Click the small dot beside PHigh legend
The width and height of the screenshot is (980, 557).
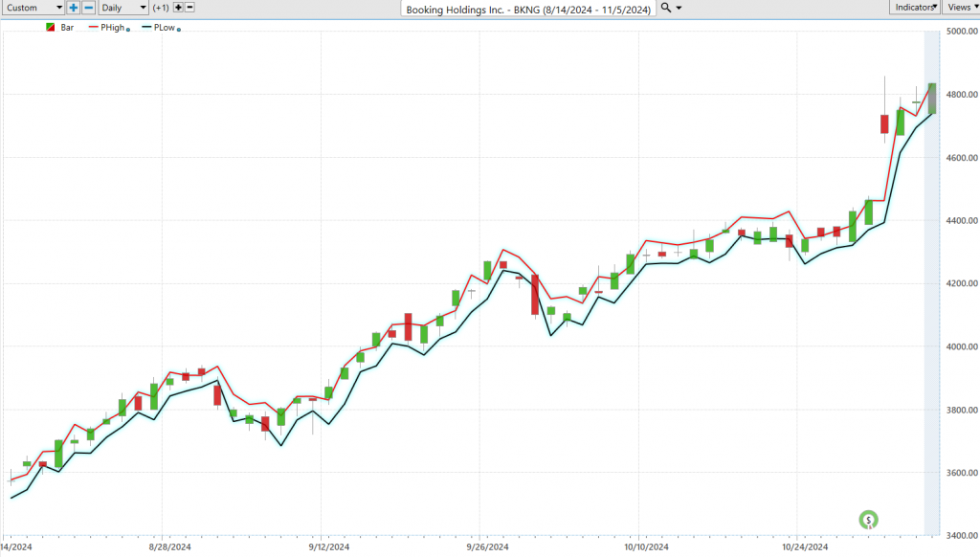tap(128, 30)
